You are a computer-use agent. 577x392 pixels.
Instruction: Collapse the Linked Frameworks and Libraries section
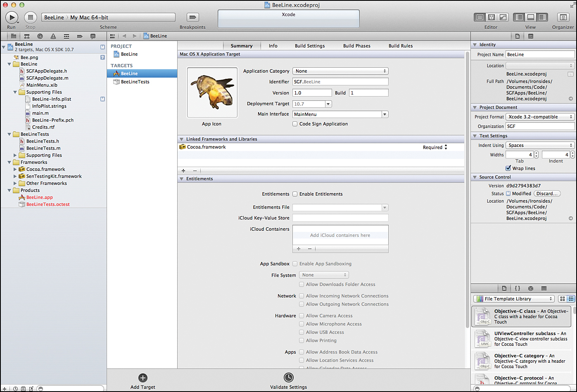pos(181,139)
